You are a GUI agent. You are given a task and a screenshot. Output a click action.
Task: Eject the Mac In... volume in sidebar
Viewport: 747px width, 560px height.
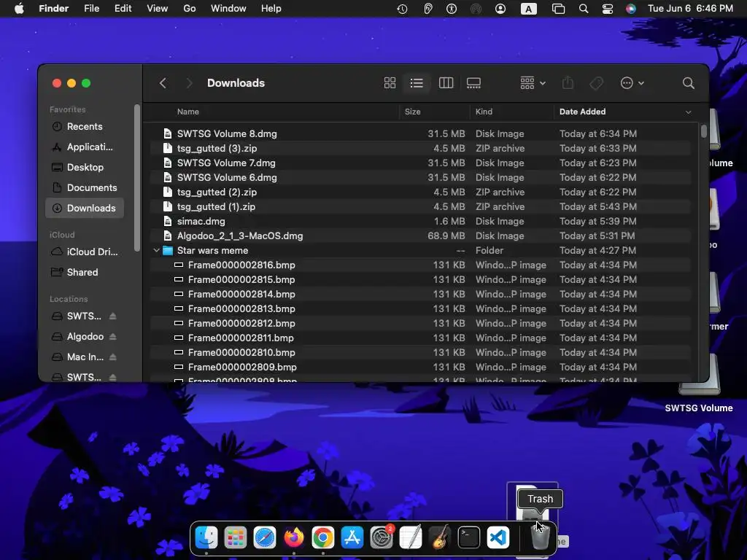(x=113, y=357)
